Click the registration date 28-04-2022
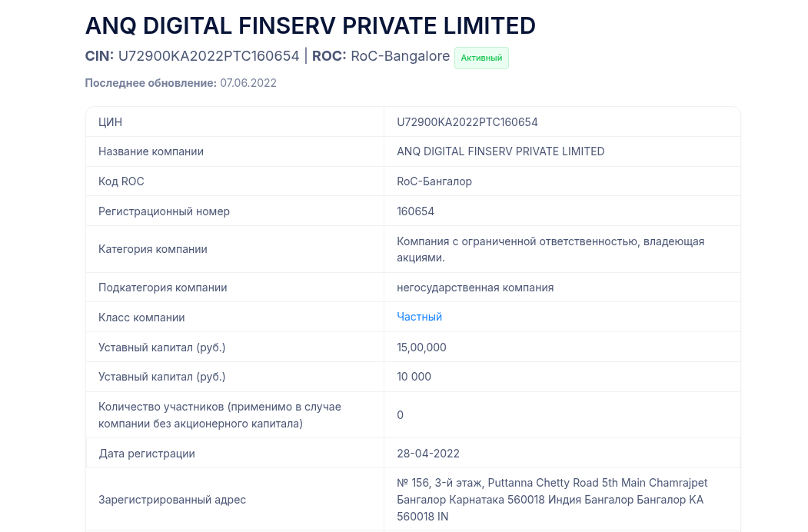Screen dimensions: 808x532 coord(428,454)
